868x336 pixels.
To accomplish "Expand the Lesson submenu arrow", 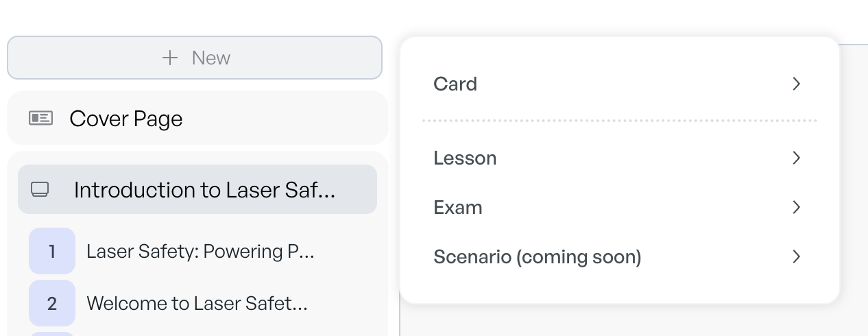I will pos(796,158).
